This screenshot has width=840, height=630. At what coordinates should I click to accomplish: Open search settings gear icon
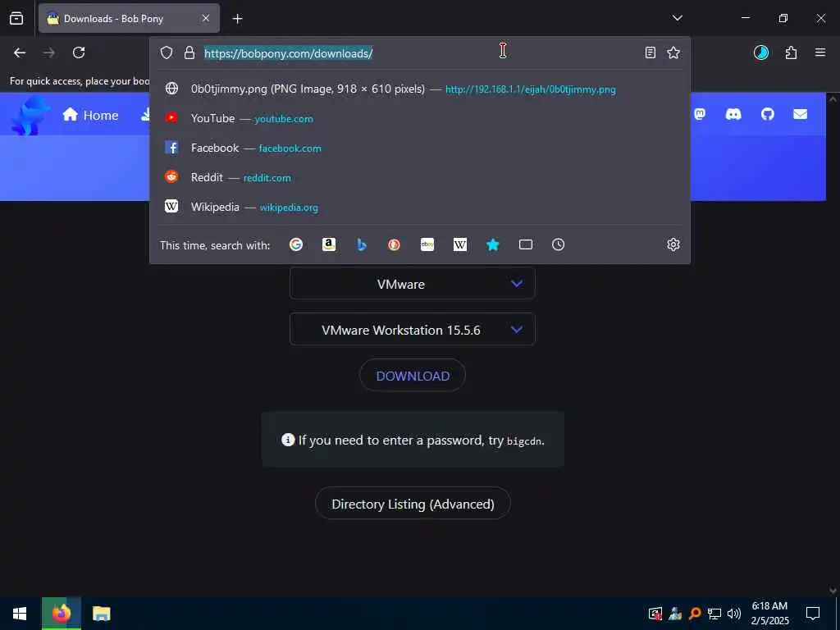pos(673,244)
